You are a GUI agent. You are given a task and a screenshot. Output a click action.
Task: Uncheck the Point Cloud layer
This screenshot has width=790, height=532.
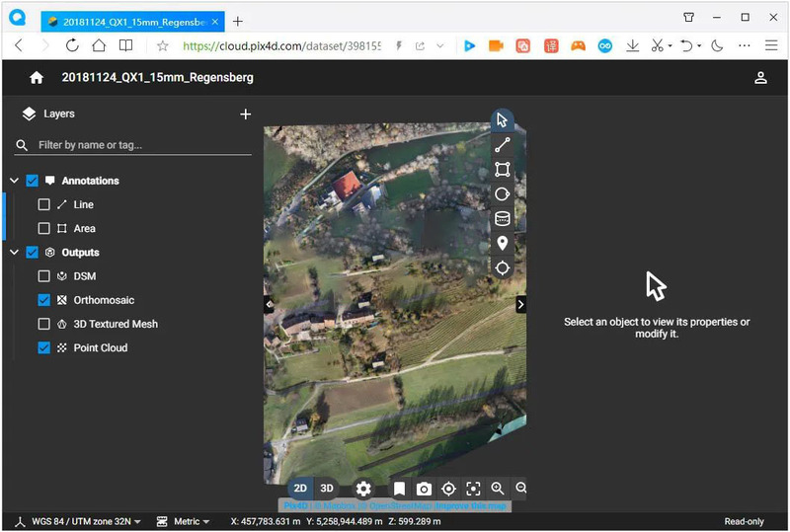(x=43, y=347)
